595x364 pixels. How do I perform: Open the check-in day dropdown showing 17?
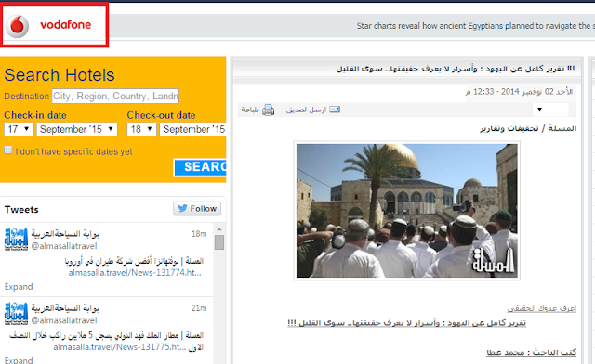coord(19,129)
